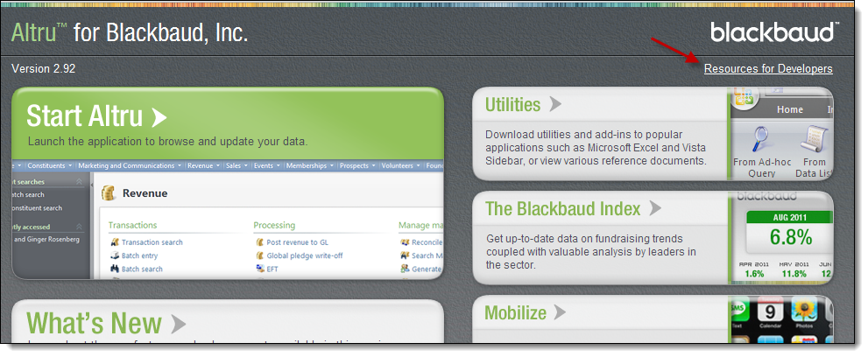Click the Utilities chevron arrow
The width and height of the screenshot is (868, 357).
tap(555, 105)
